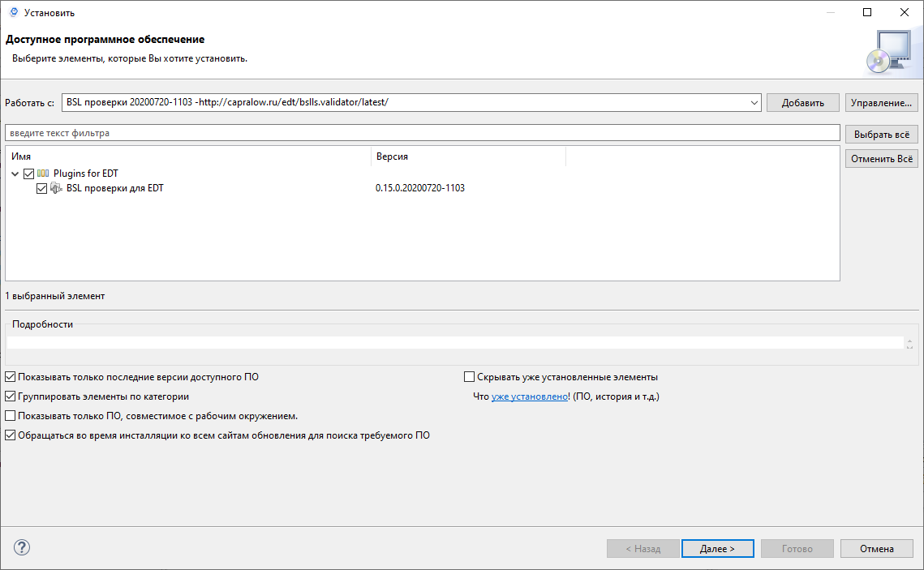The image size is (924, 570).
Task: Open the уже установлено link
Action: pyautogui.click(x=530, y=396)
